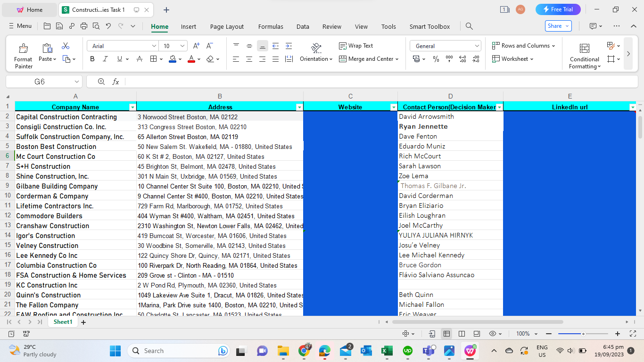Image resolution: width=644 pixels, height=362 pixels.
Task: Click Print Preview icon
Action: pos(96,26)
